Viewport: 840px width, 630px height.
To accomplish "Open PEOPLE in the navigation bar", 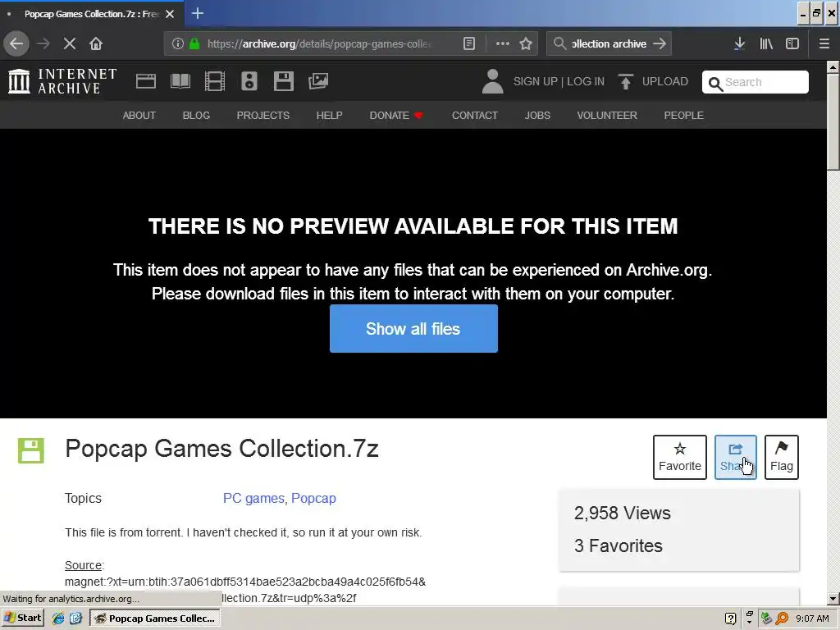I will tap(683, 115).
